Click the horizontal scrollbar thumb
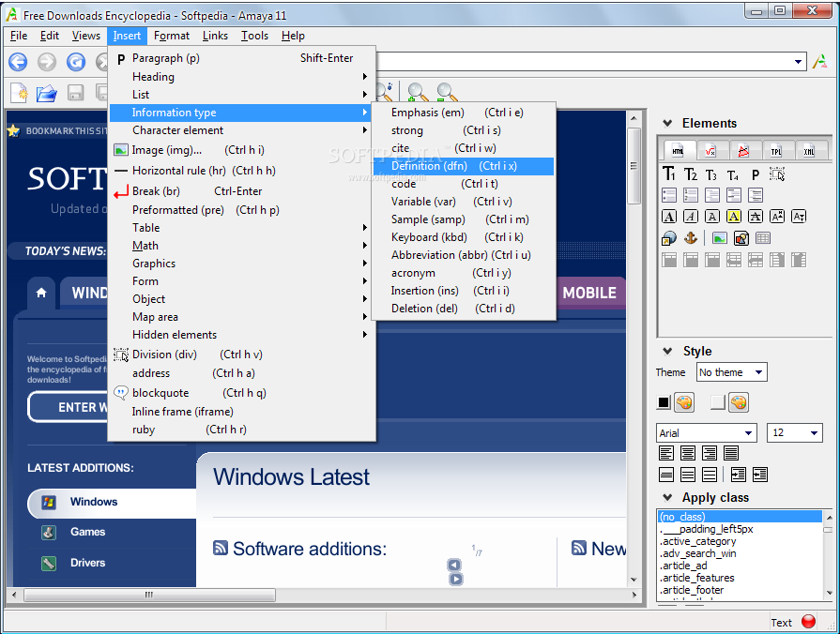The image size is (840, 634). point(149,595)
